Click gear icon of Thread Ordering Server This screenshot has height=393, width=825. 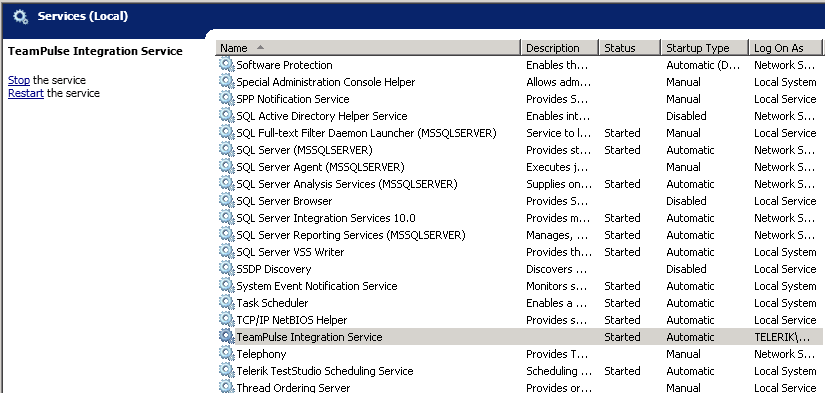226,387
